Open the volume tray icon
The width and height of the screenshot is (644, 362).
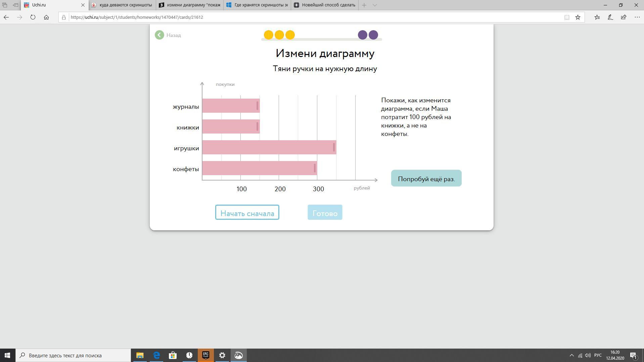[x=588, y=355]
